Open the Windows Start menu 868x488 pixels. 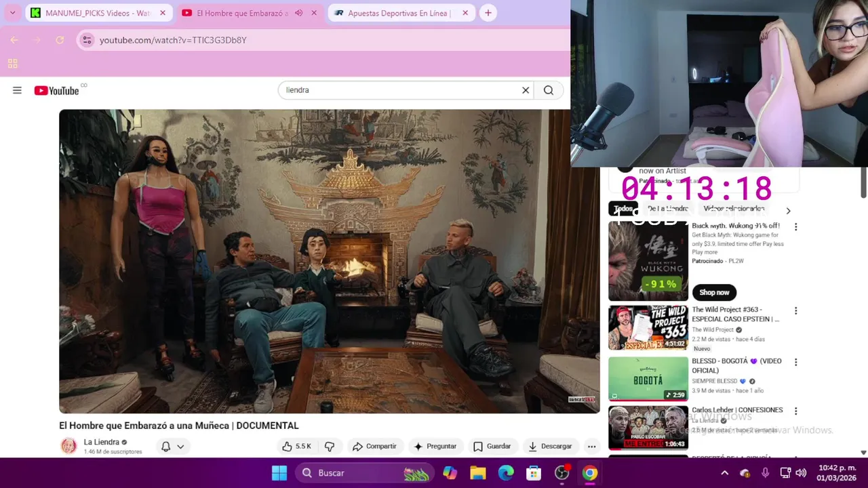click(279, 473)
